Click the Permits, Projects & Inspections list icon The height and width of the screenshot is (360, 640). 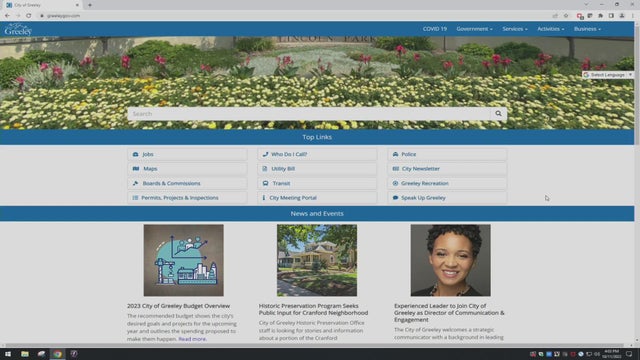[x=135, y=198]
